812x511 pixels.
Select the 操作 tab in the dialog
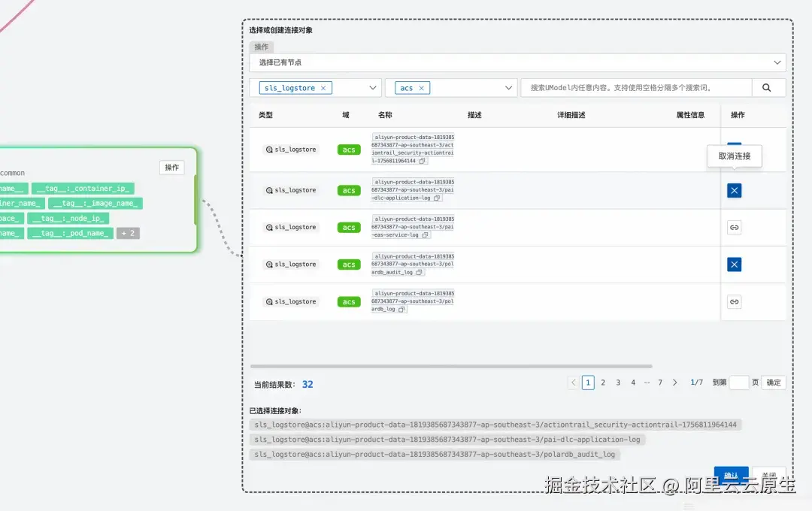coord(262,47)
